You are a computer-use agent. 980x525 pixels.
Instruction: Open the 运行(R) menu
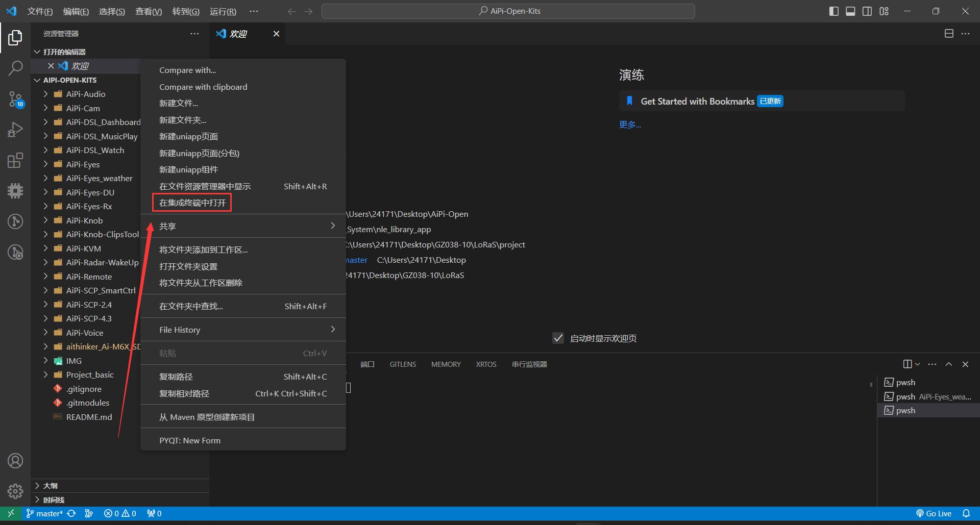223,11
